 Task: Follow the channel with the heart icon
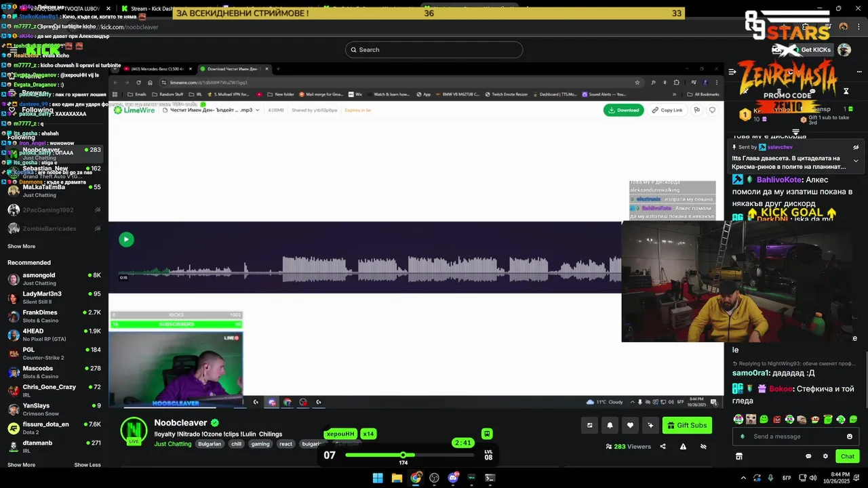(x=630, y=426)
